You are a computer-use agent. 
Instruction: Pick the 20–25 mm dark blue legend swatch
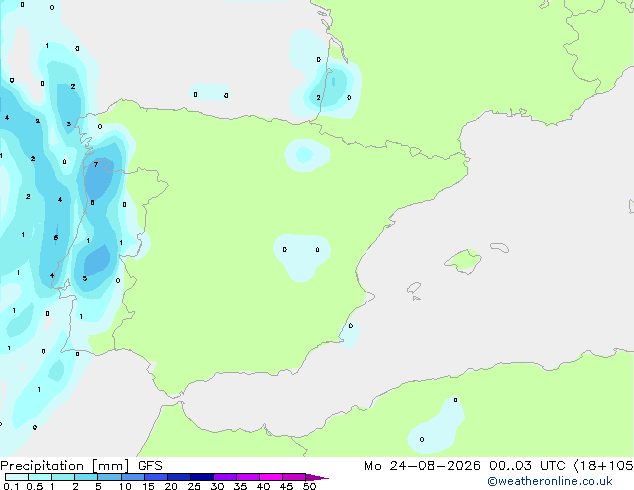tap(179, 477)
